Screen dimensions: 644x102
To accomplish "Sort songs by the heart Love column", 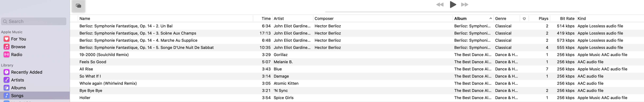I will (524, 19).
